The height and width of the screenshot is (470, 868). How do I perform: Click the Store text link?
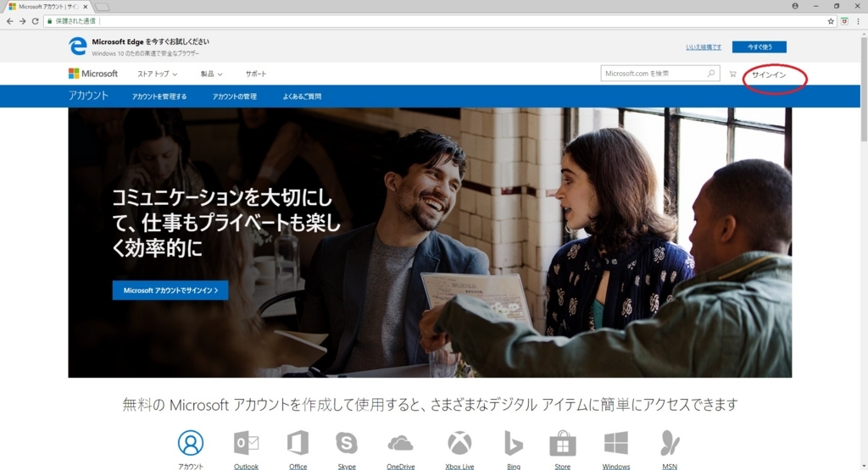tap(563, 467)
